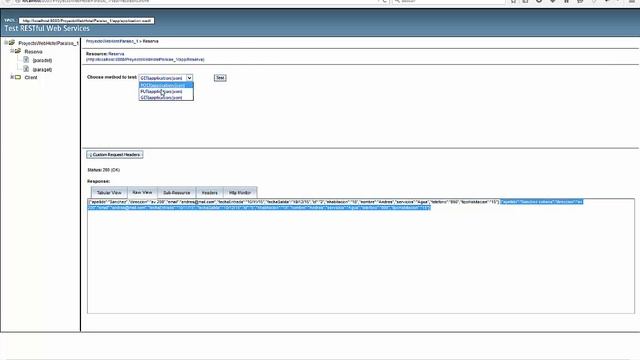640x360 pixels.
Task: Expand the Client tree node
Action: coord(12,77)
